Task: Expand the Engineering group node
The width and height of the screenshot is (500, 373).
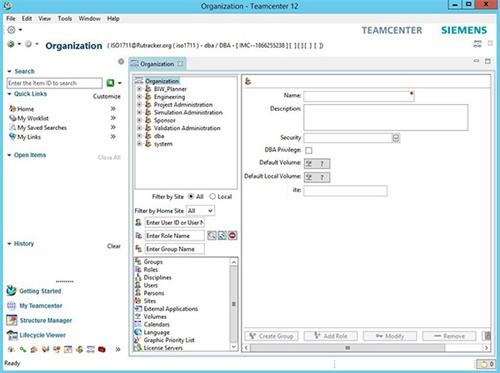Action: click(140, 97)
